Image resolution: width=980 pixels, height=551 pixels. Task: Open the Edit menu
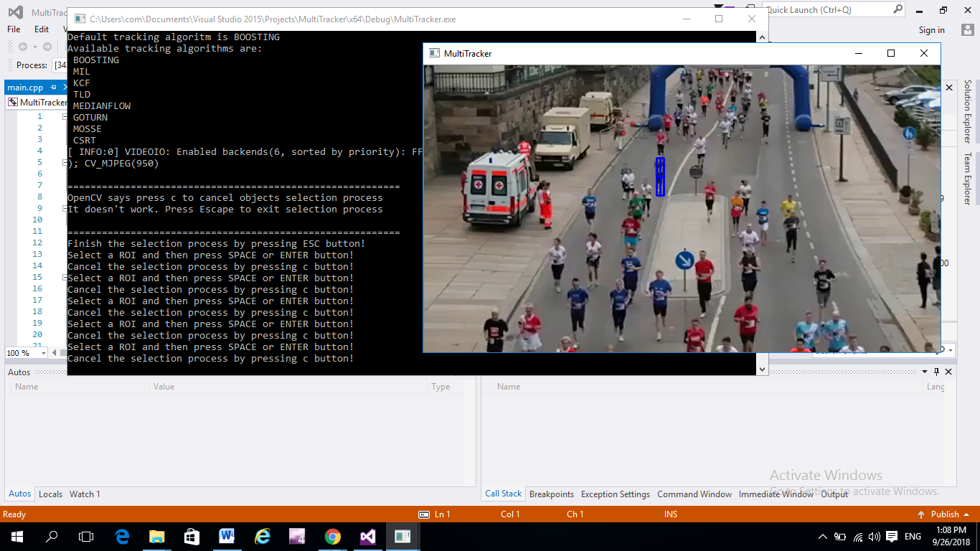point(42,29)
